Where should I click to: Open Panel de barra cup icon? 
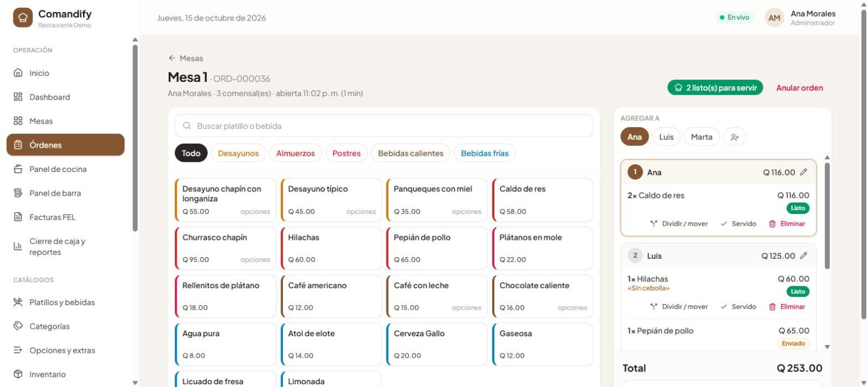pyautogui.click(x=18, y=193)
